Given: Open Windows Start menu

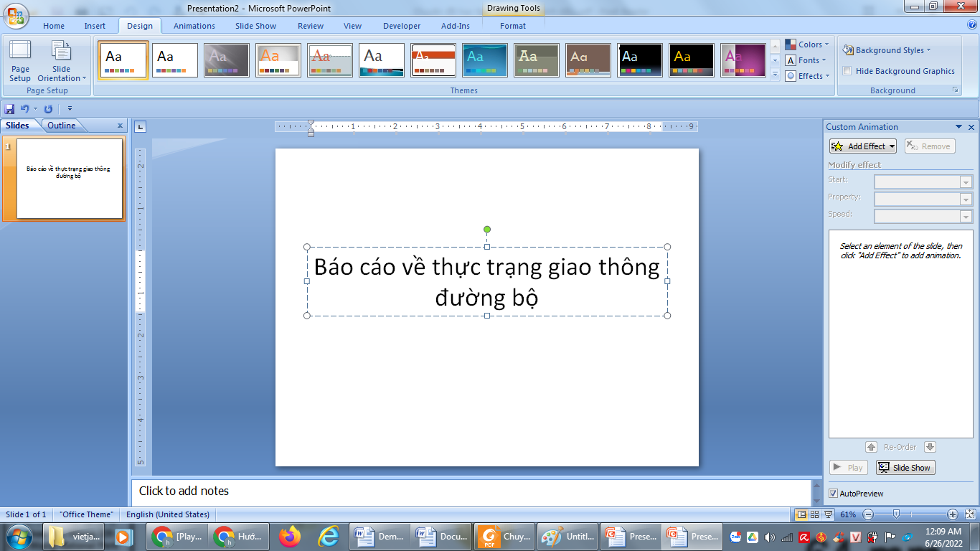Looking at the screenshot, I should tap(19, 536).
